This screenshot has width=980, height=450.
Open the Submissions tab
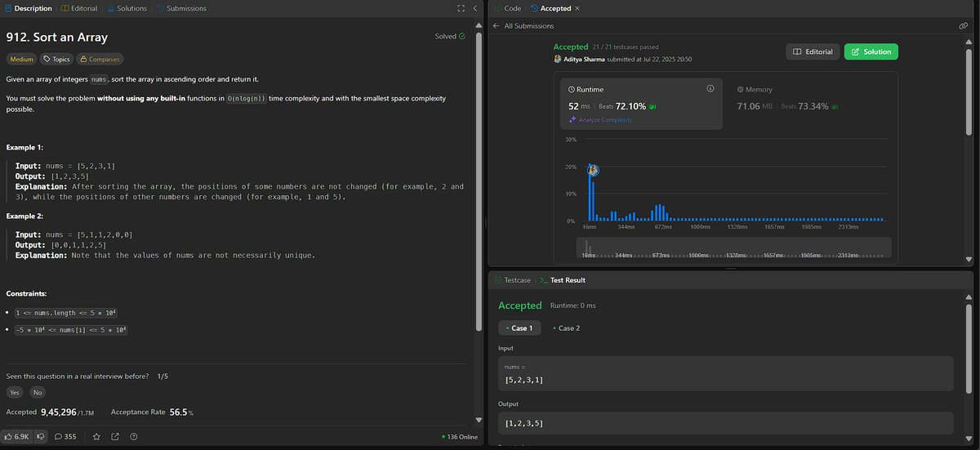pos(180,8)
